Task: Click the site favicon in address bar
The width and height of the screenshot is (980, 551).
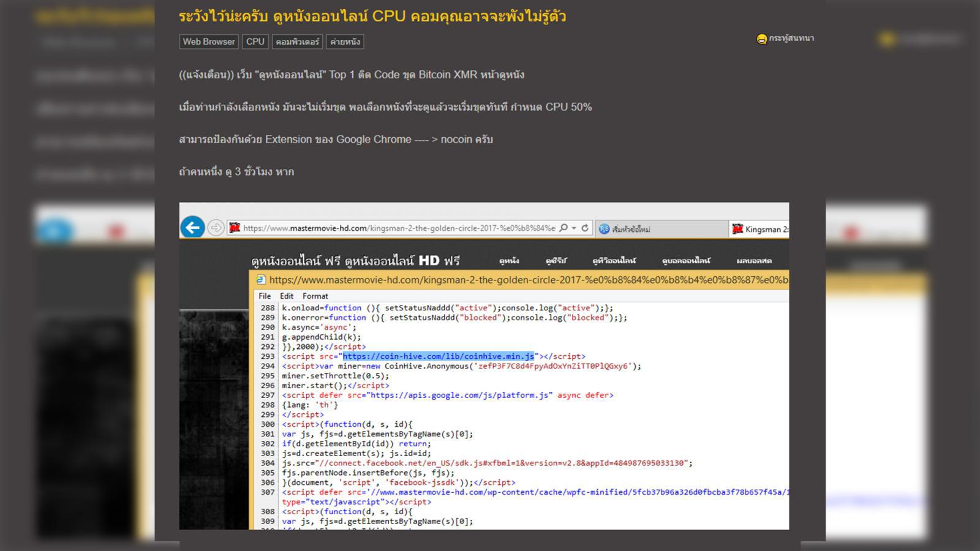Action: pos(234,228)
